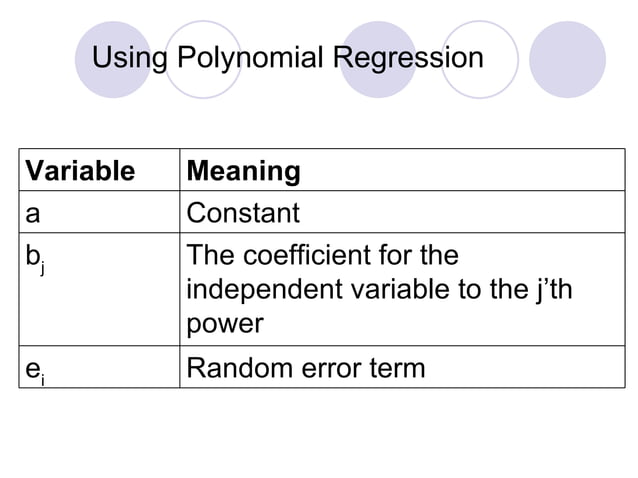Click the second outlined circle in header
Screen dimensions: 638x478
coord(203,60)
